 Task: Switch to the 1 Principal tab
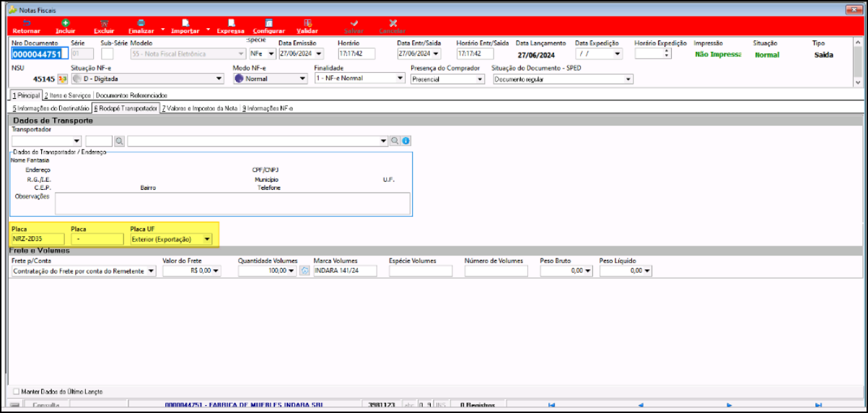[26, 95]
